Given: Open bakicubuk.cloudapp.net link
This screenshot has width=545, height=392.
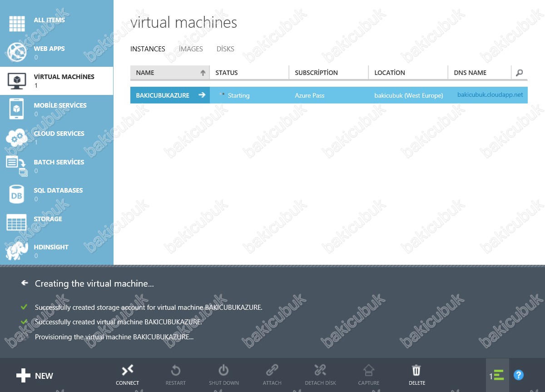Looking at the screenshot, I should point(490,95).
